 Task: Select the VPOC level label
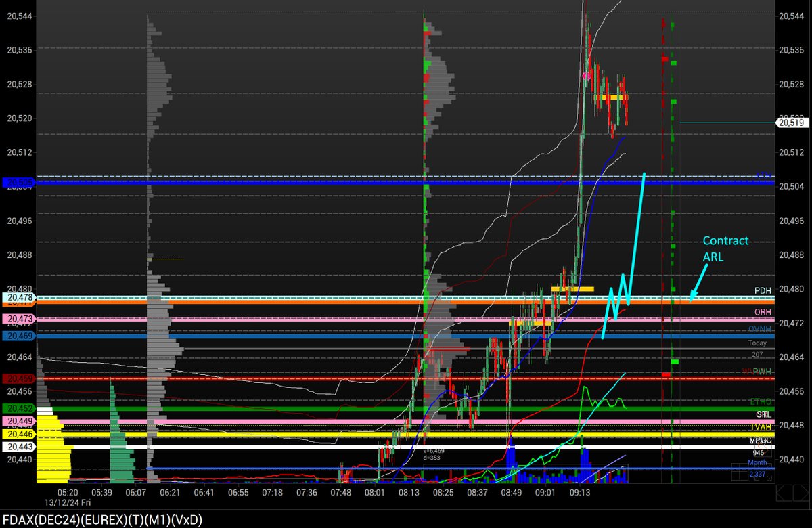pos(763,440)
